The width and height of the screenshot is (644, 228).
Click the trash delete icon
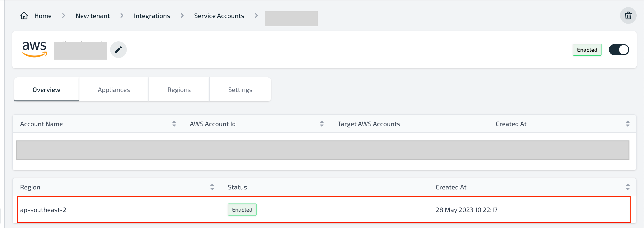[x=628, y=16]
